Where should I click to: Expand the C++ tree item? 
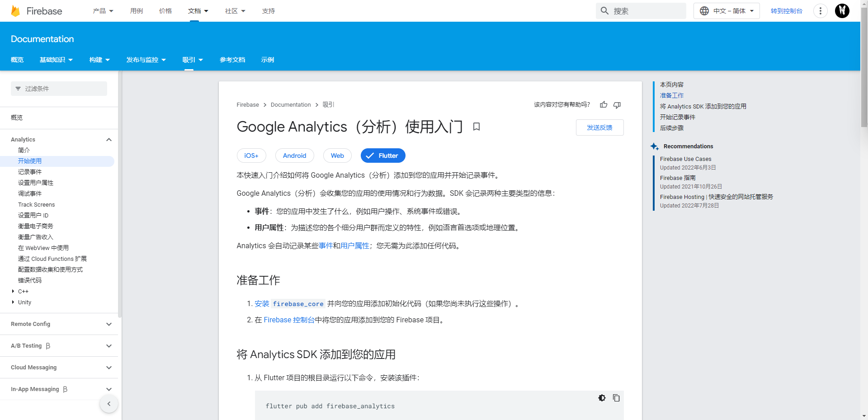(x=13, y=292)
